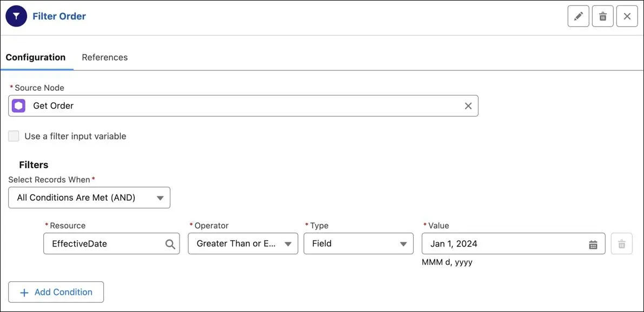This screenshot has width=644, height=312.
Task: Click the EffectiveDate resource field
Action: tap(111, 243)
